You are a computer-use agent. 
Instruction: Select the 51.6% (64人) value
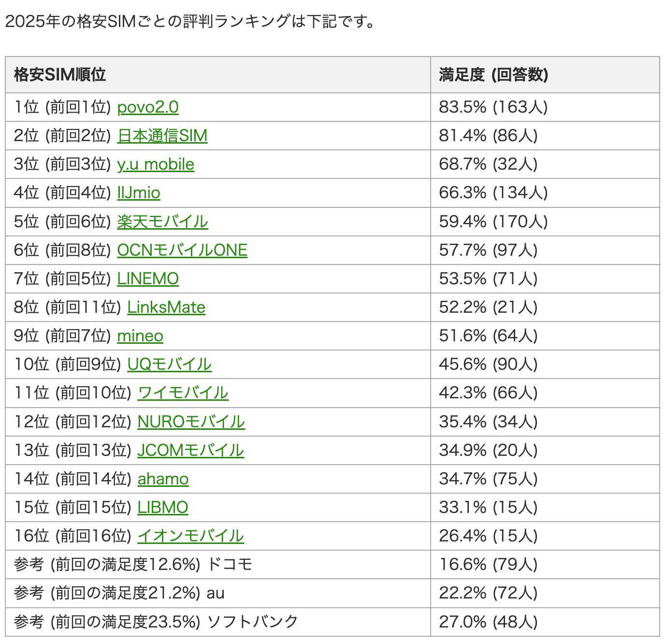(x=488, y=336)
